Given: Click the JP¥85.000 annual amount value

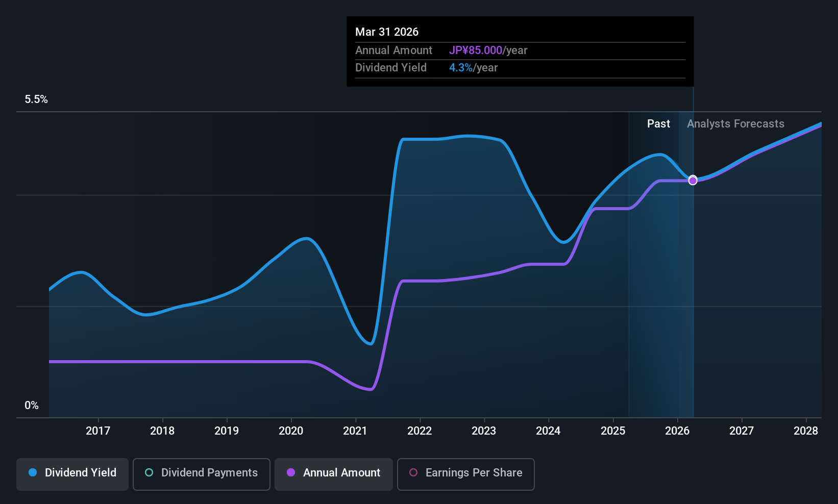Looking at the screenshot, I should (476, 51).
